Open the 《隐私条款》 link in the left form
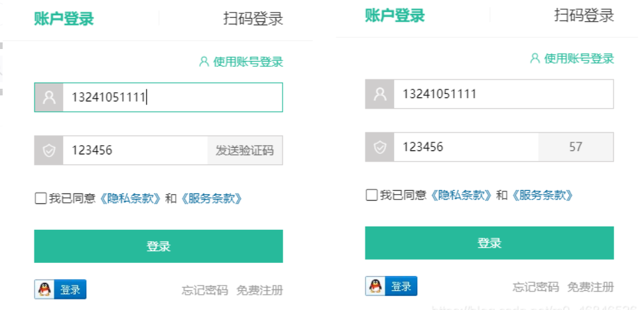 (130, 199)
